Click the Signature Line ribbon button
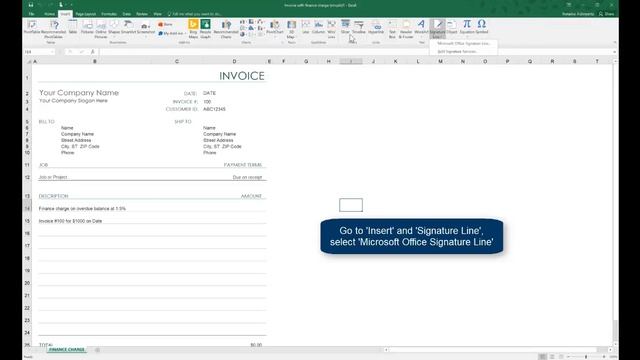 click(x=438, y=29)
